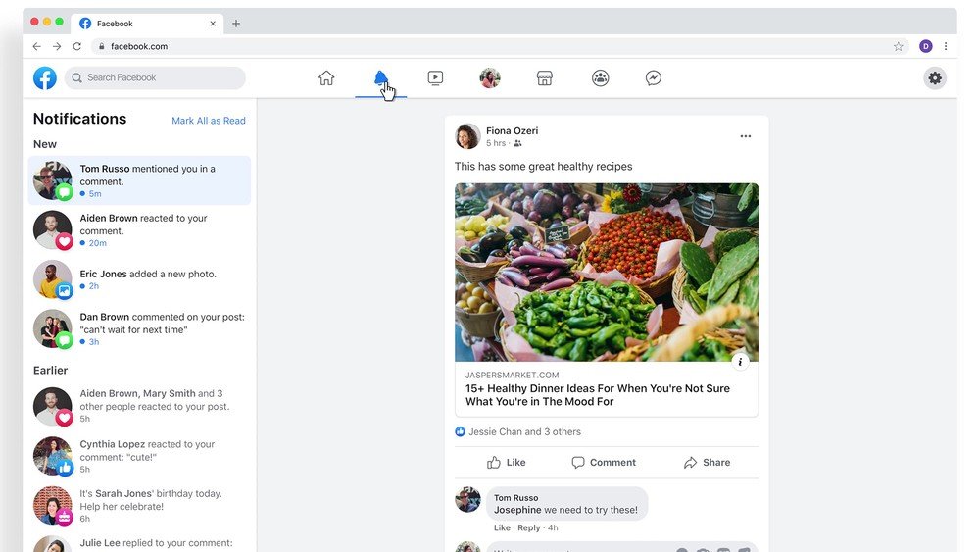Click the browser back arrow

[37, 46]
